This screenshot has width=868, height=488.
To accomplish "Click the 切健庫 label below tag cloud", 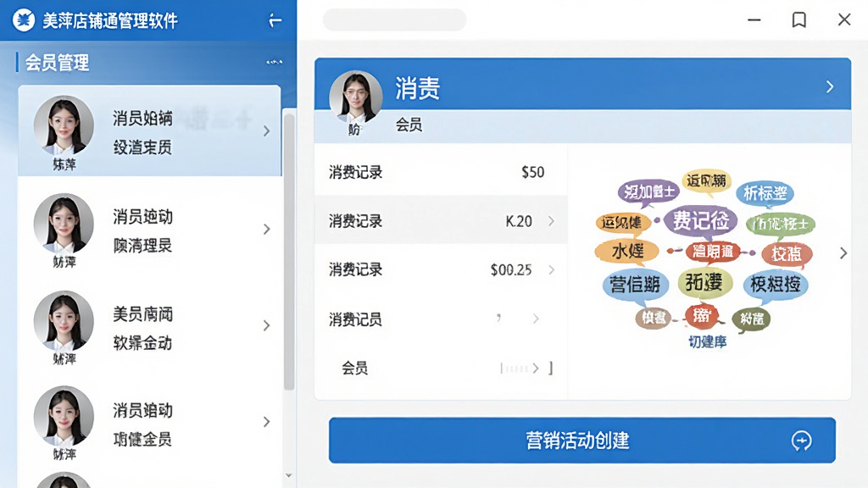I will pos(708,342).
